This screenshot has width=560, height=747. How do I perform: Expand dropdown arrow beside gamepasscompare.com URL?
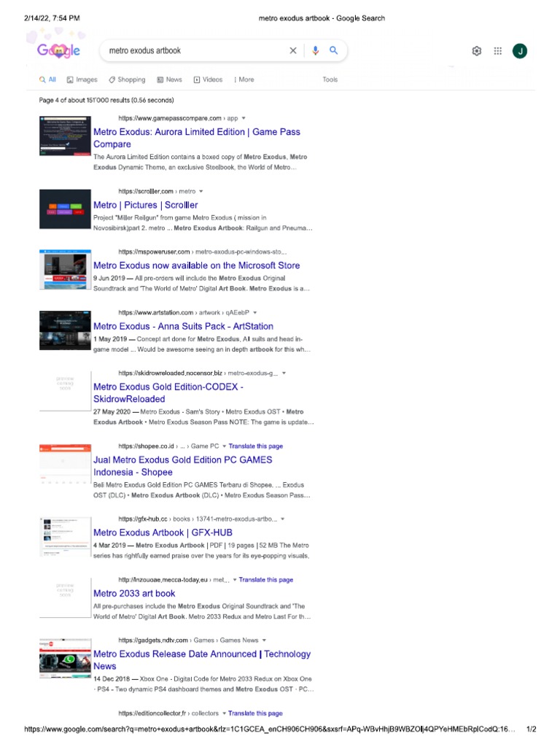click(244, 118)
